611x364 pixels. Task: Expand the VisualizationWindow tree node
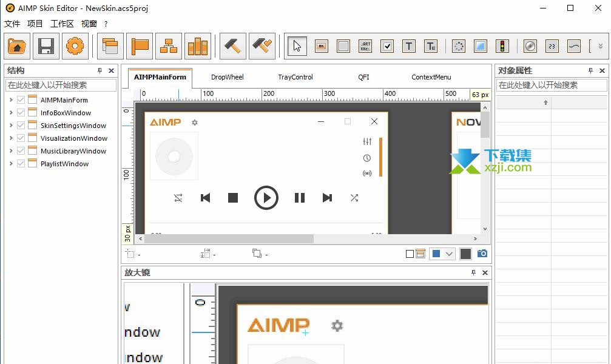click(x=11, y=138)
